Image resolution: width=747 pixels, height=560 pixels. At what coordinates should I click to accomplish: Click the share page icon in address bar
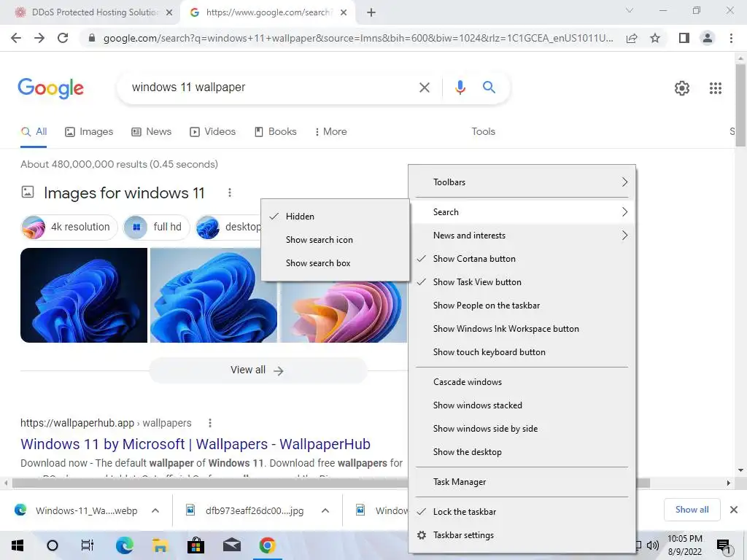click(632, 38)
